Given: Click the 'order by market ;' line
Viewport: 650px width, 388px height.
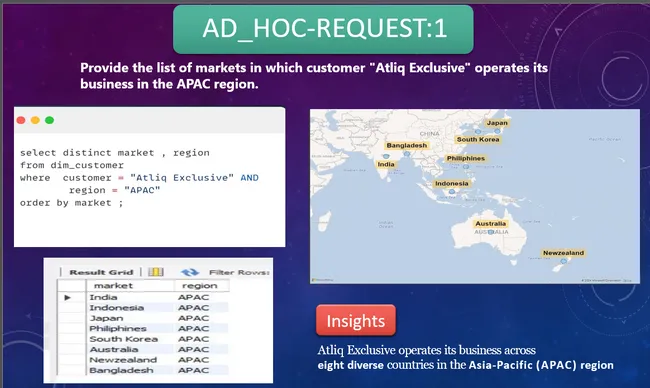Looking at the screenshot, I should [71, 203].
